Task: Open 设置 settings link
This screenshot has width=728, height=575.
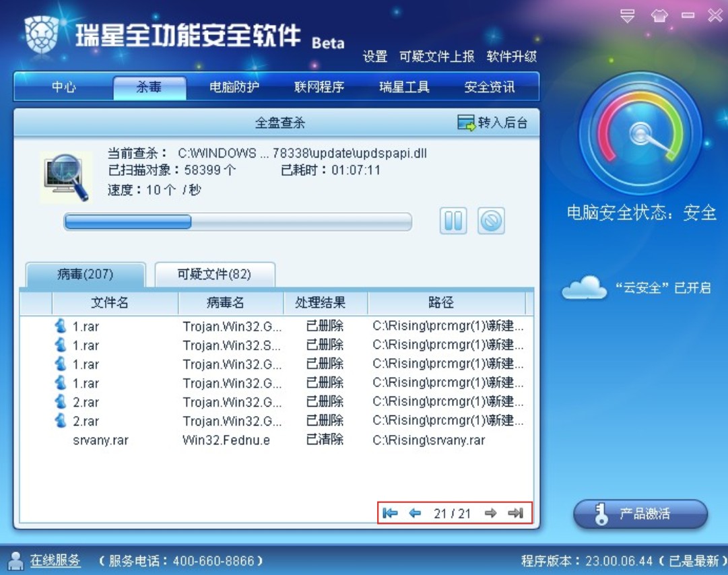Action: click(374, 57)
